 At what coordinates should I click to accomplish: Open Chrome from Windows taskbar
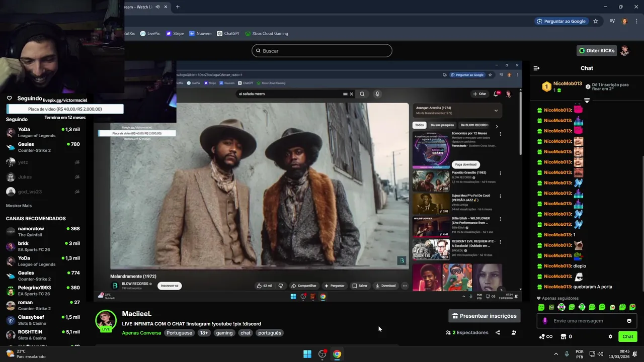[x=337, y=354]
